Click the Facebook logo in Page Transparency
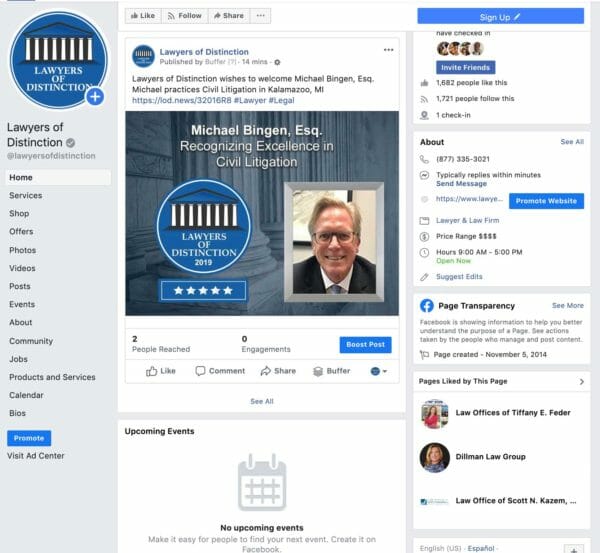 click(427, 305)
